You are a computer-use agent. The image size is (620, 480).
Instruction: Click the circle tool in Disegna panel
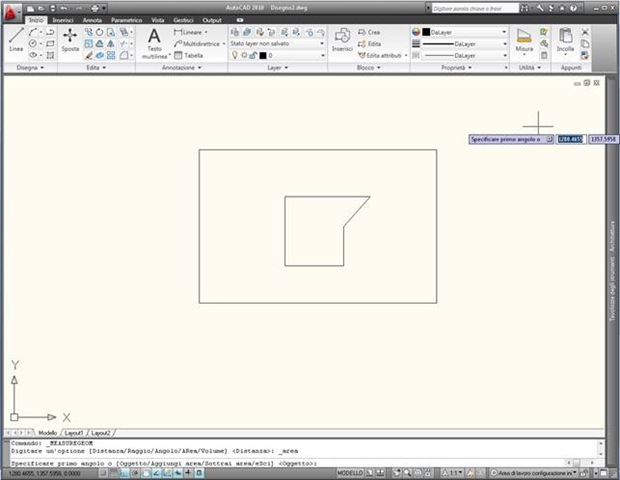(33, 44)
